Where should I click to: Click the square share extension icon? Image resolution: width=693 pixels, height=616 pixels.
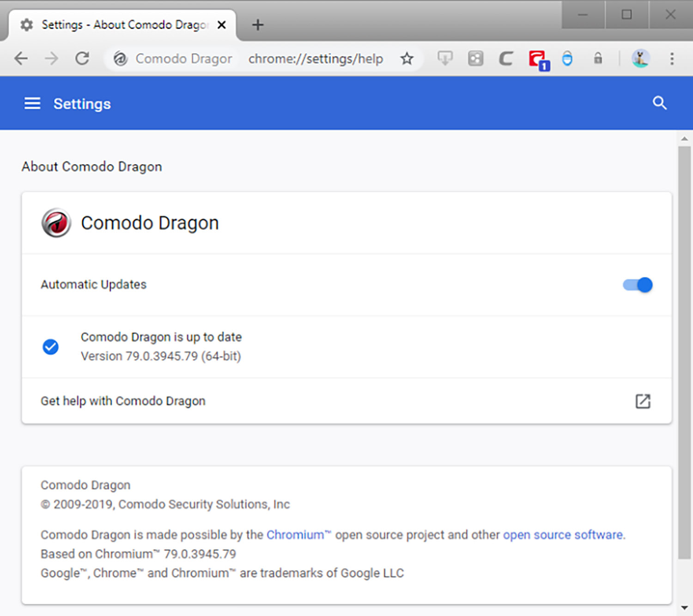click(x=475, y=59)
